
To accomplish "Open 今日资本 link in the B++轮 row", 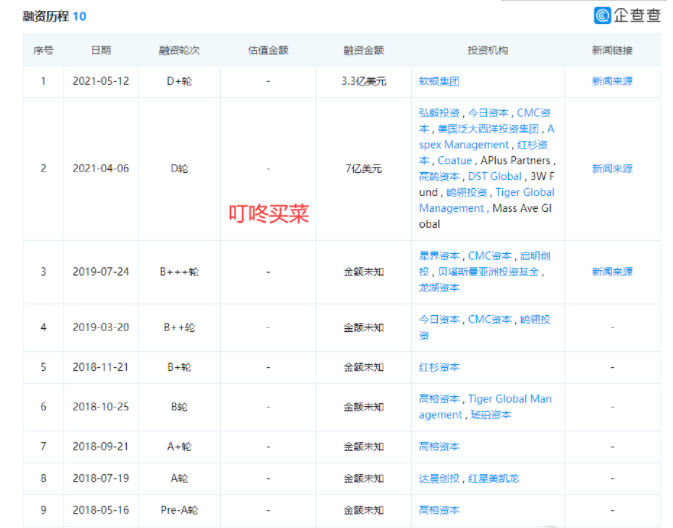I will [439, 319].
